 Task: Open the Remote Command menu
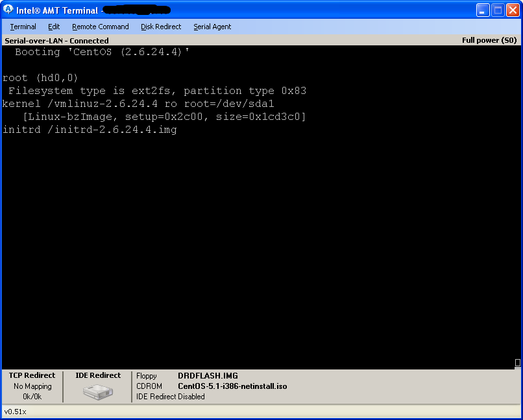coord(101,27)
